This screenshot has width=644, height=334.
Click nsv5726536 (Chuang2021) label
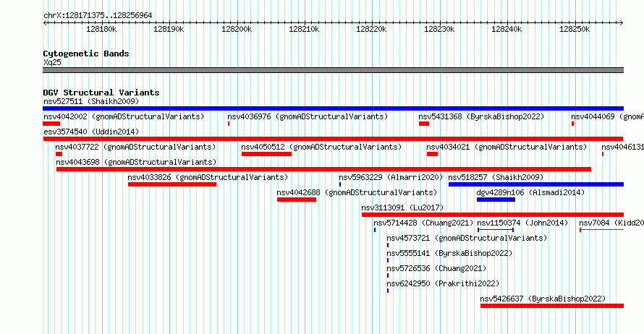click(x=436, y=268)
